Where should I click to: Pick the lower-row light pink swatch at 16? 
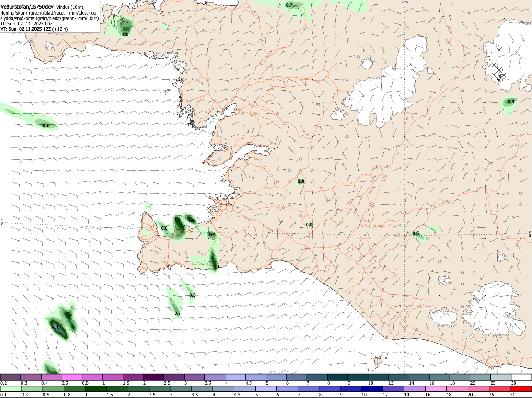coord(436,389)
